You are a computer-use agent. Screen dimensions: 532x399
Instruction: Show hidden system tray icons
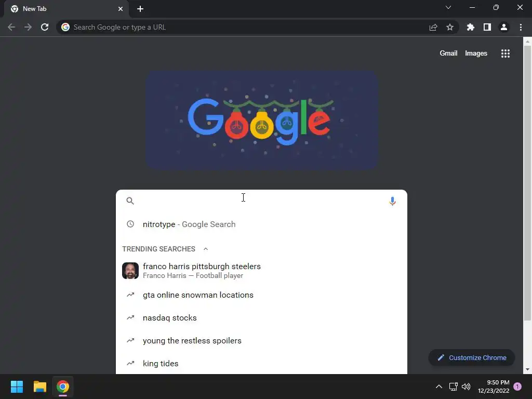coord(438,387)
